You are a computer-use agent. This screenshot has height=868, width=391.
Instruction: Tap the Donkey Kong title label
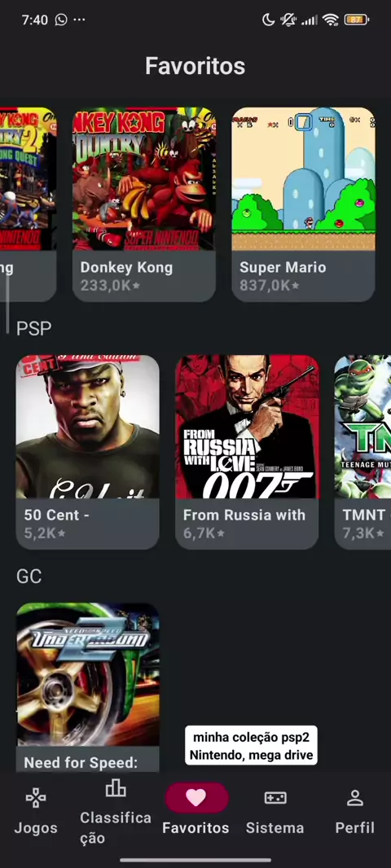click(x=126, y=268)
